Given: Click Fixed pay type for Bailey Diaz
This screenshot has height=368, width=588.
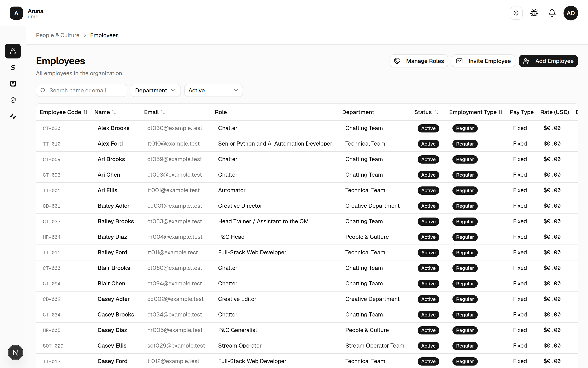Looking at the screenshot, I should (x=520, y=237).
